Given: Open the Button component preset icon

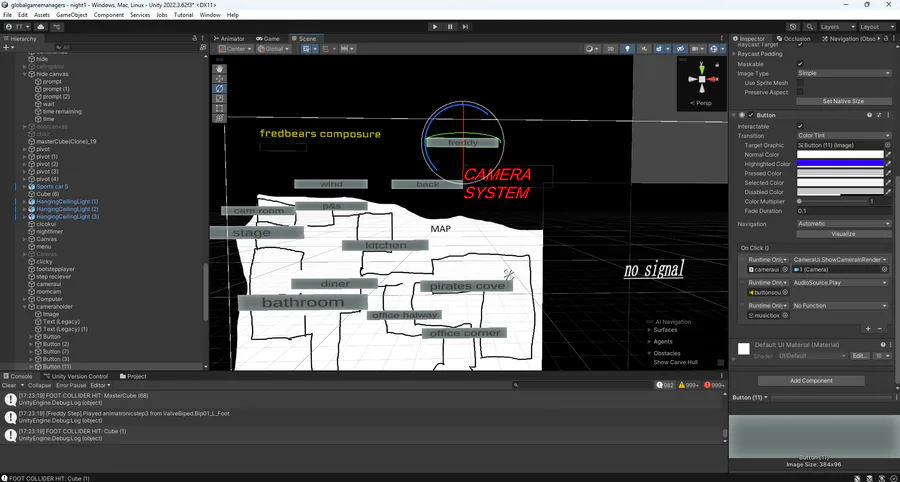Looking at the screenshot, I should (879, 115).
